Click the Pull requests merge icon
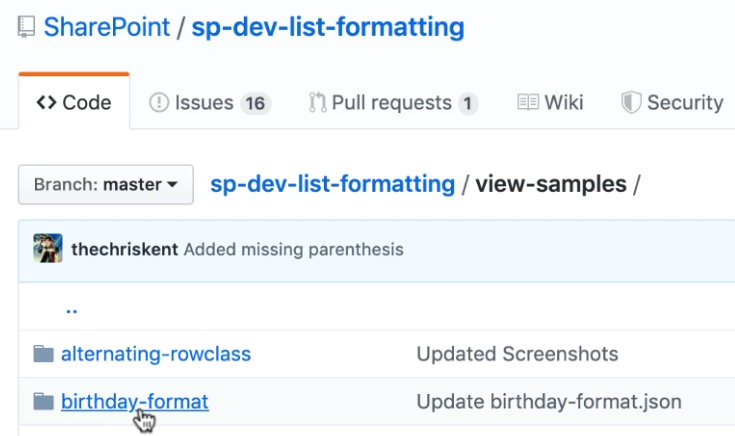The height and width of the screenshot is (436, 735). point(317,102)
